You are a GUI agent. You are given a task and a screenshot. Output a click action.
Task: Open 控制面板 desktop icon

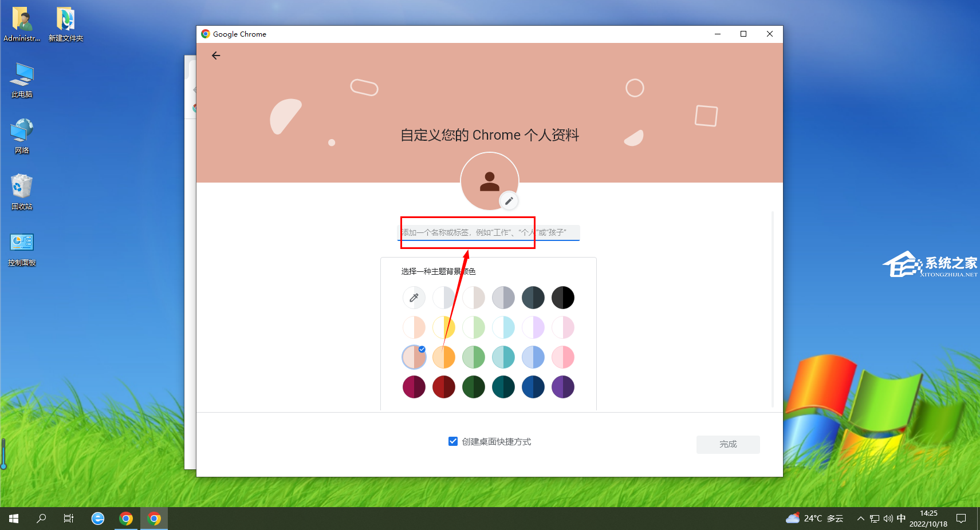click(22, 250)
